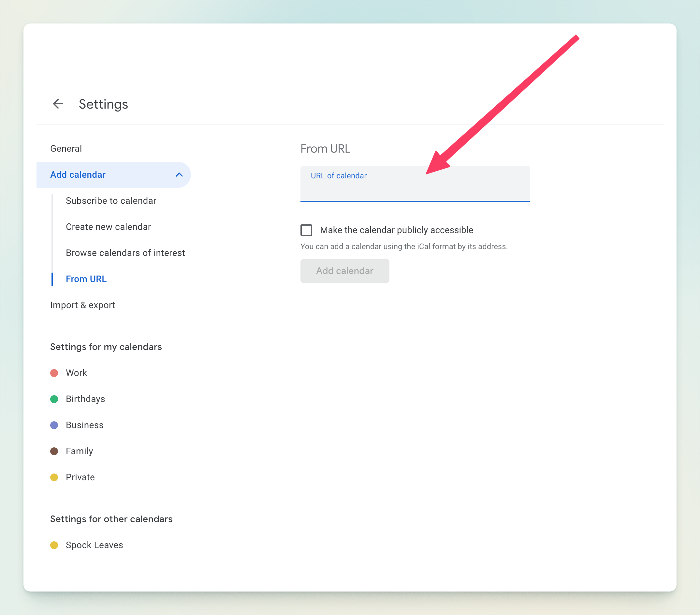Viewport: 700px width, 615px height.
Task: Click the red Work calendar color dot
Action: click(x=54, y=373)
